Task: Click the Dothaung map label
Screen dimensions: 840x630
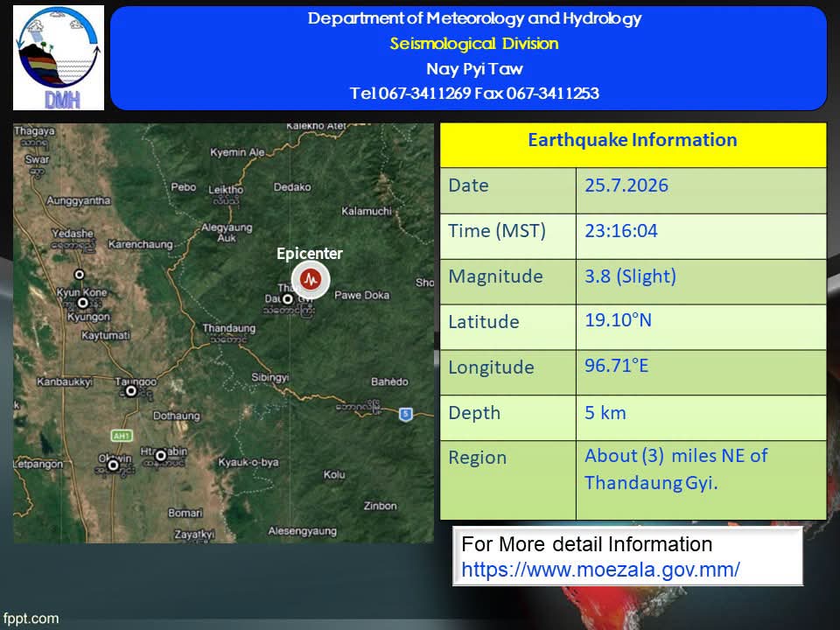Action: tap(176, 416)
